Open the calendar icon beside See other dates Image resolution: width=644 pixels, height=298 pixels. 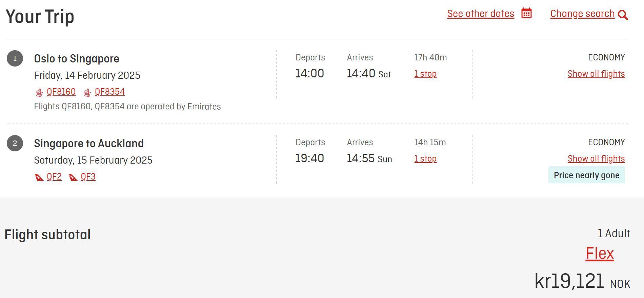click(x=525, y=14)
